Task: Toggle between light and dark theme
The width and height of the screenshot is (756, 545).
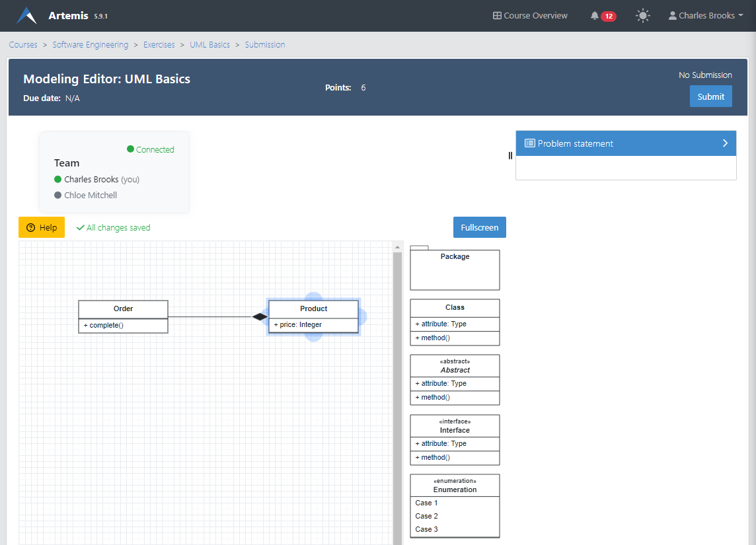Action: (642, 15)
